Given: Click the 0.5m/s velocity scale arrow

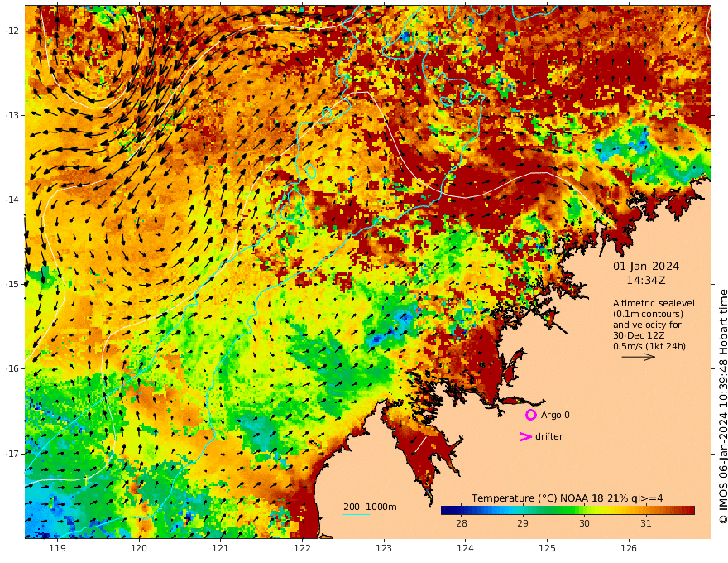Looking at the screenshot, I should (x=639, y=357).
